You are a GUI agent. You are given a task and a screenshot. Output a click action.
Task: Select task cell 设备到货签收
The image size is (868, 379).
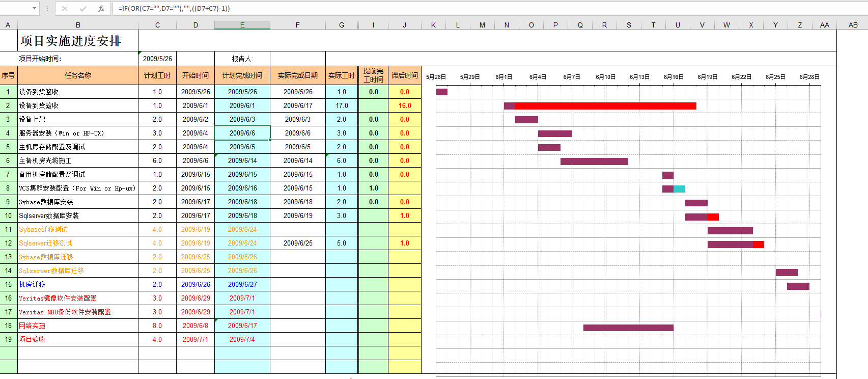(x=78, y=92)
